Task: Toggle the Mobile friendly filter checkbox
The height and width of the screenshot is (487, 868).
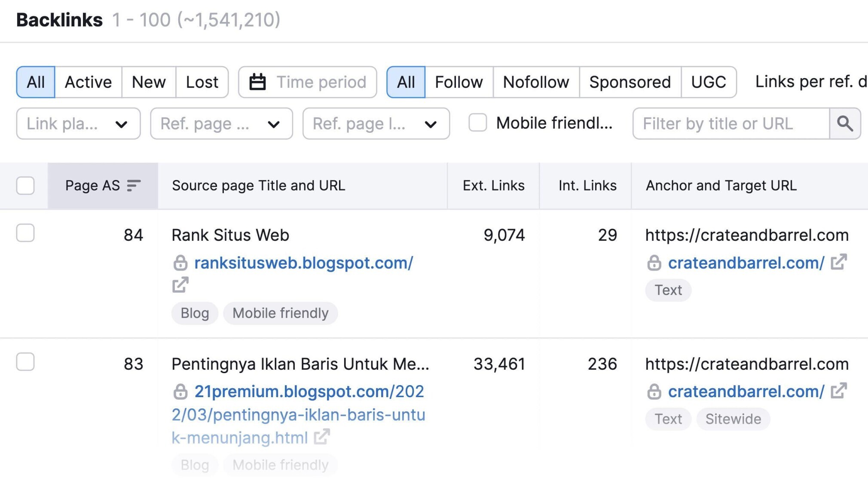Action: pos(477,123)
